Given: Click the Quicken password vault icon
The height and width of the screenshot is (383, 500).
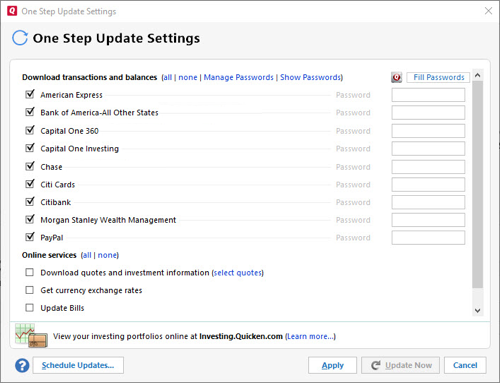Looking at the screenshot, I should (396, 77).
